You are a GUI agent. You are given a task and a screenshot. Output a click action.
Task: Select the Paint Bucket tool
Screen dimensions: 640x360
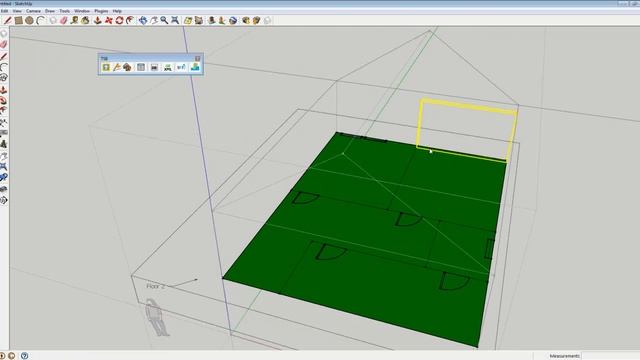point(85,20)
